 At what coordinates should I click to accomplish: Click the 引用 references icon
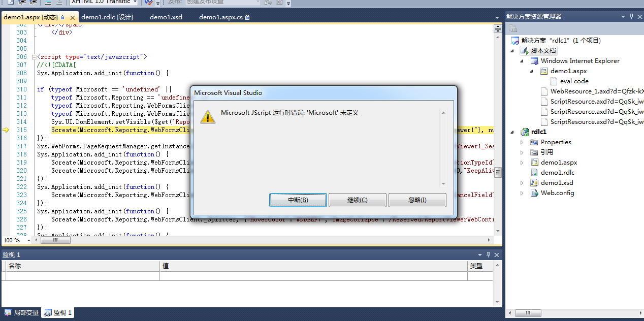[534, 152]
